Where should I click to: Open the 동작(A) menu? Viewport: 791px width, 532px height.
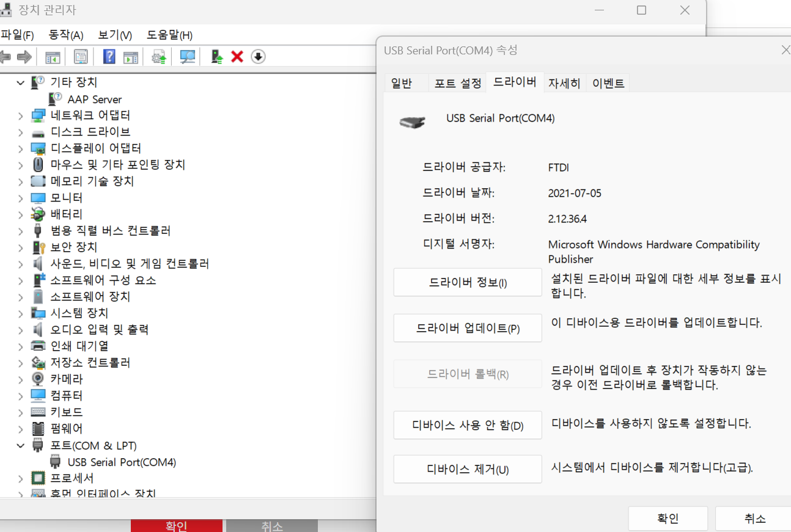tap(66, 35)
